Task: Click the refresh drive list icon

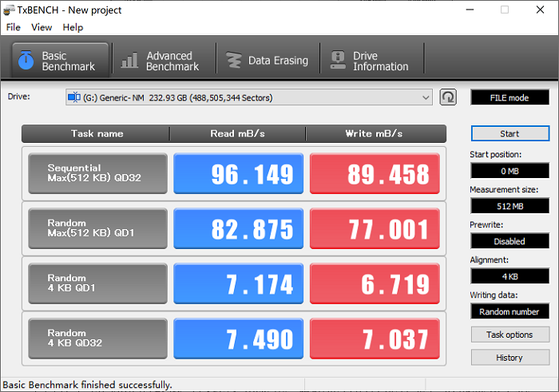Action: (x=448, y=97)
